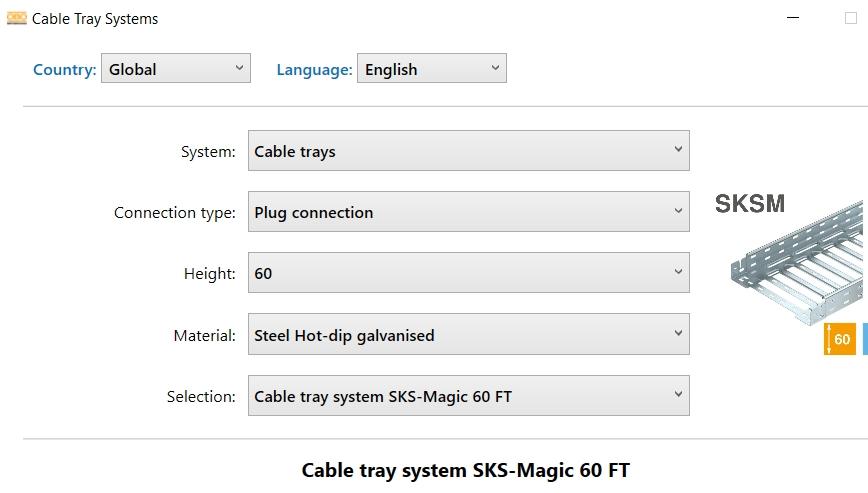Click the blue badge beside the 60 icon
Image resolution: width=868 pixels, height=493 pixels.
(x=864, y=339)
